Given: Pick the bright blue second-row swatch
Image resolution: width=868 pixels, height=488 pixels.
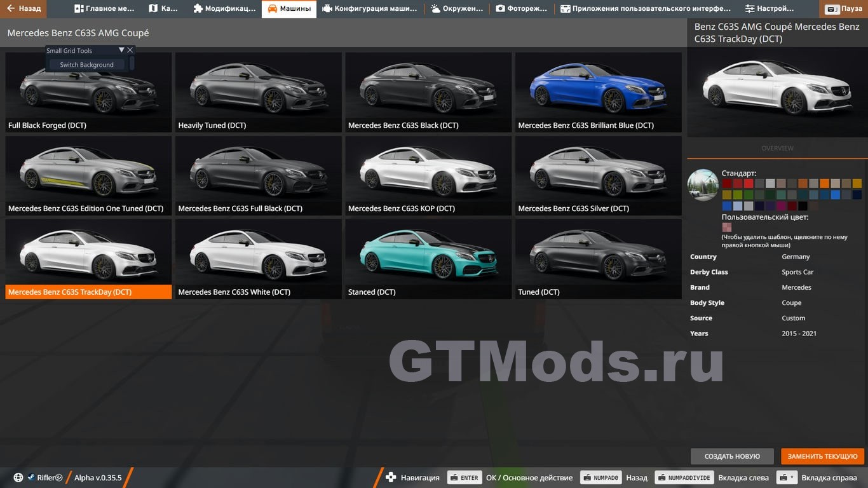Looking at the screenshot, I should (836, 195).
